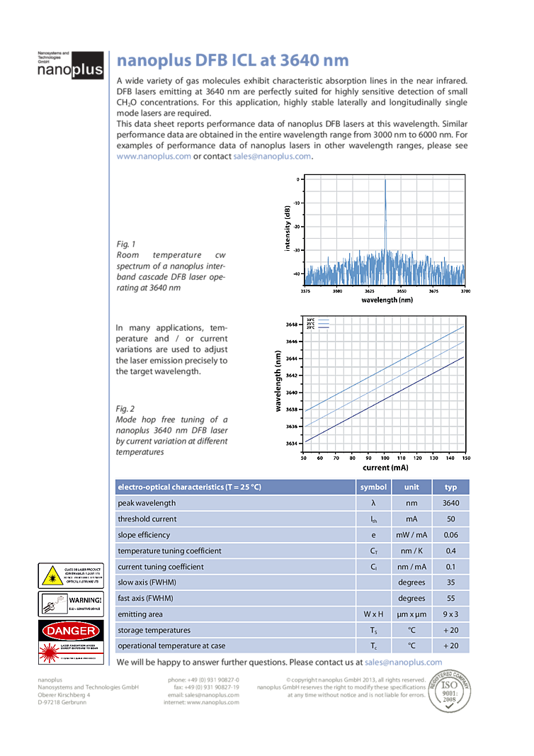Click the red DANGER laser radiation sign
This screenshot has width=534, height=756.
click(x=69, y=643)
